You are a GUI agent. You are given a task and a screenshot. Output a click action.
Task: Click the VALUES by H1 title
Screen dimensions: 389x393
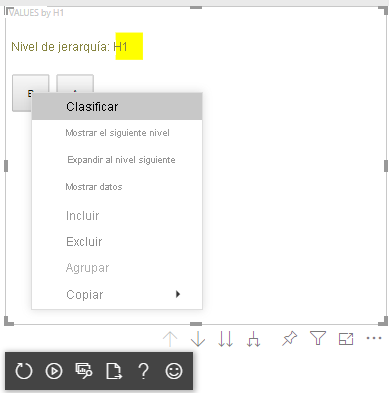36,13
